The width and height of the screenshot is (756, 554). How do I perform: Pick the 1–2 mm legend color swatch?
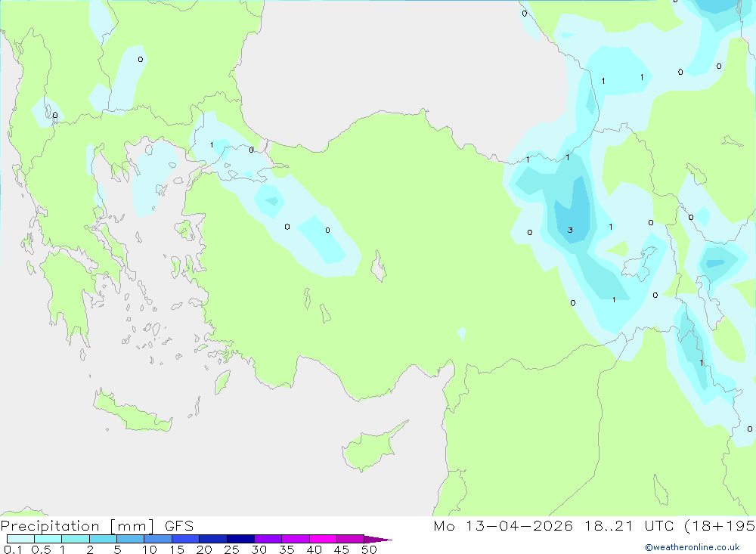[75, 539]
